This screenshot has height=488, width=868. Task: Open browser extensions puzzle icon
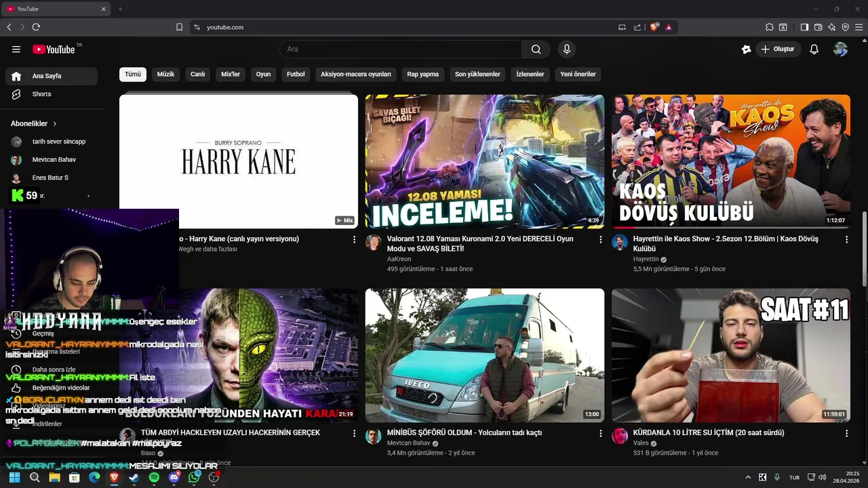coord(769,27)
